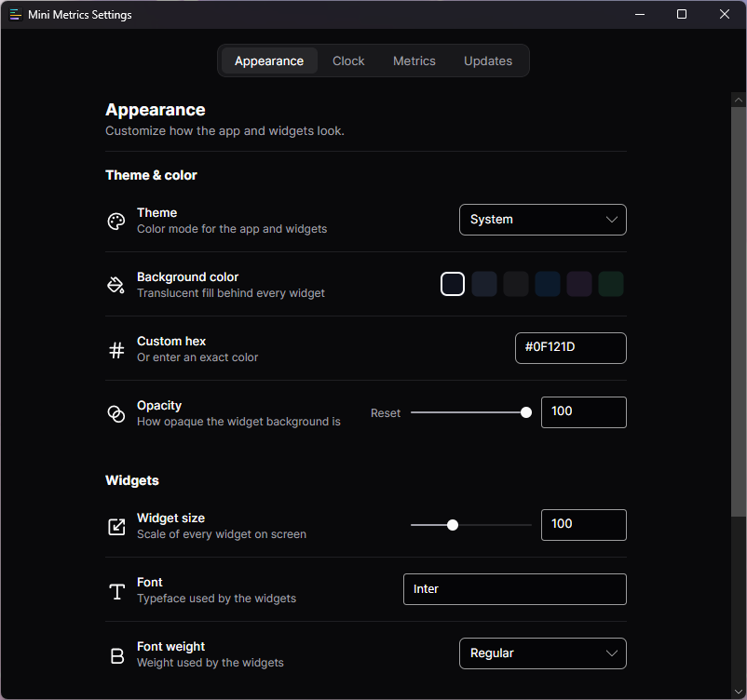
Task: Click the Mini Metrics app icon in title bar
Action: [x=15, y=14]
